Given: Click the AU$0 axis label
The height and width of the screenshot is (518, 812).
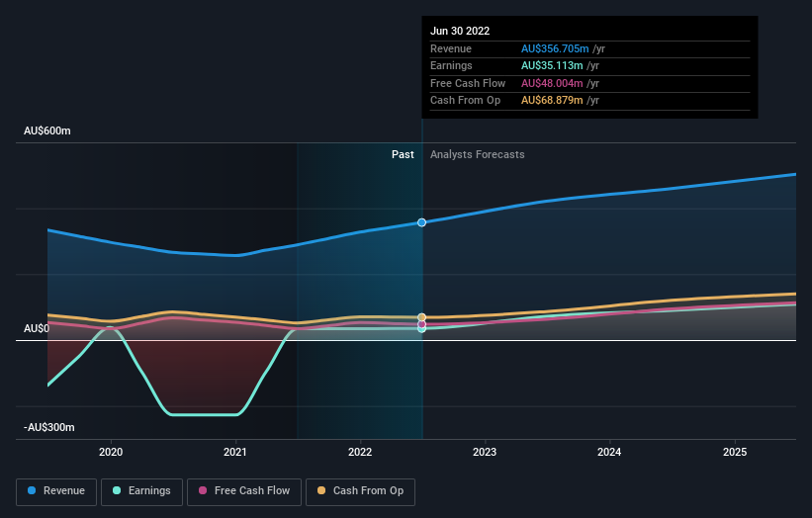Looking at the screenshot, I should [x=37, y=328].
